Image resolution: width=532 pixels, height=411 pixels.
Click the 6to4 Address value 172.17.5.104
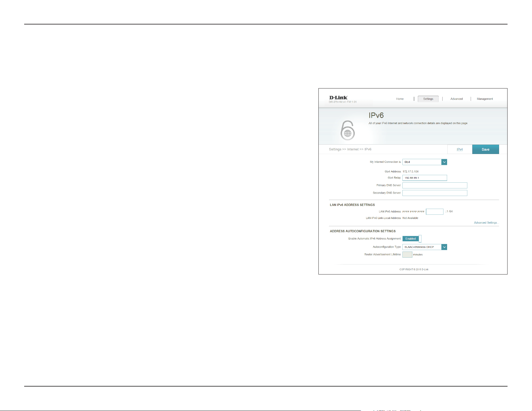411,172
